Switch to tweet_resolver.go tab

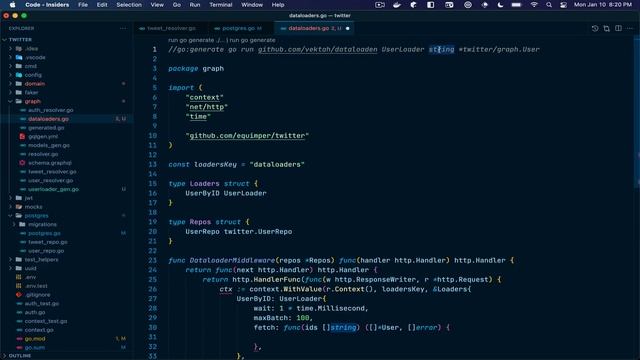171,29
